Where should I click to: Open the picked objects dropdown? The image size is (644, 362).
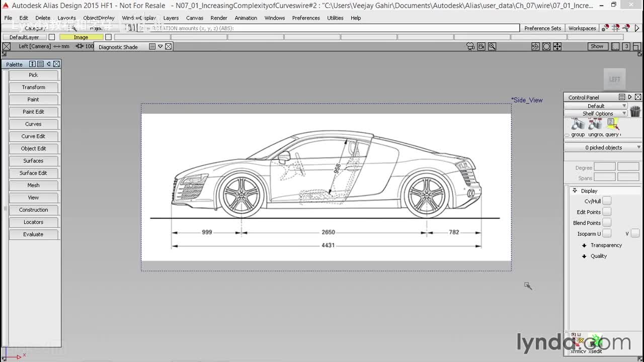tap(603, 148)
